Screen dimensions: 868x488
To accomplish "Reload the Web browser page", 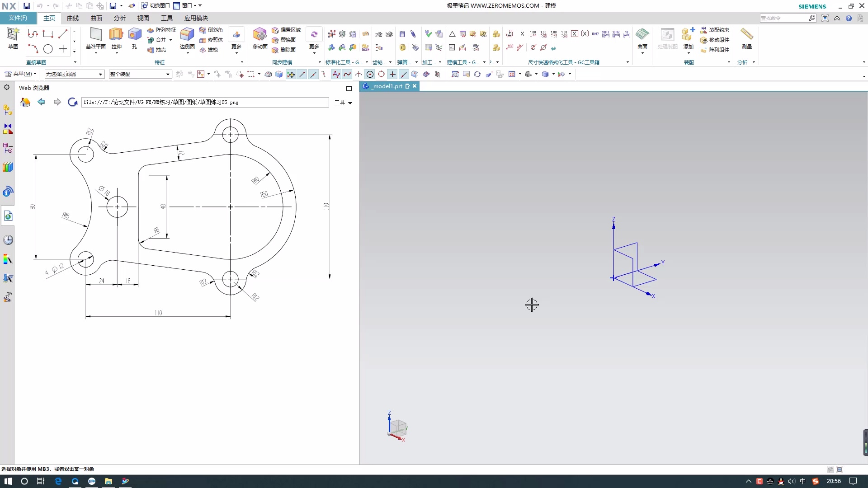I will [72, 102].
